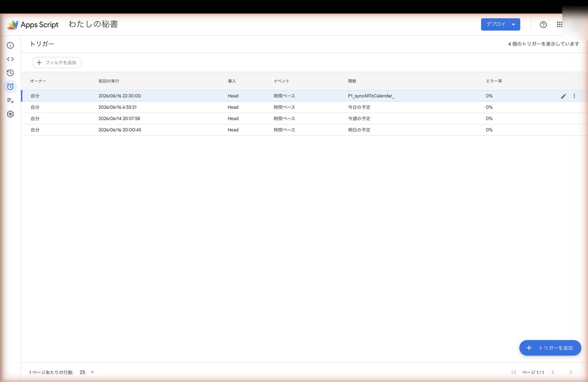588x382 pixels.
Task: Click the 前回の実行 column header
Action: coord(109,81)
